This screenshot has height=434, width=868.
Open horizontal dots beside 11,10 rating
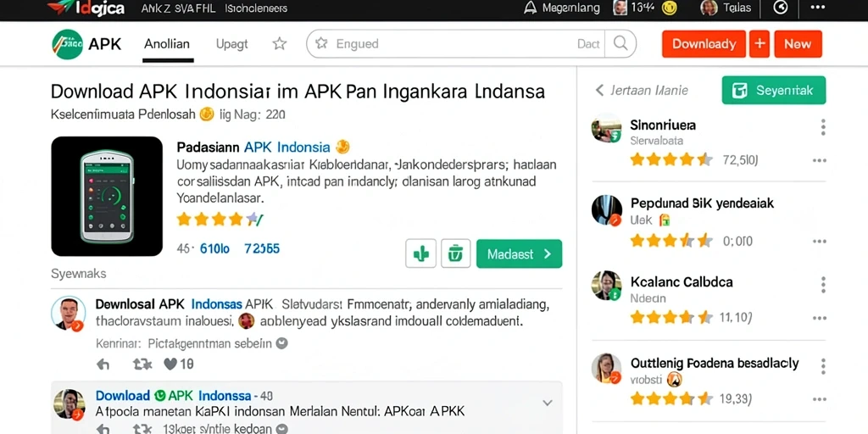coord(820,319)
